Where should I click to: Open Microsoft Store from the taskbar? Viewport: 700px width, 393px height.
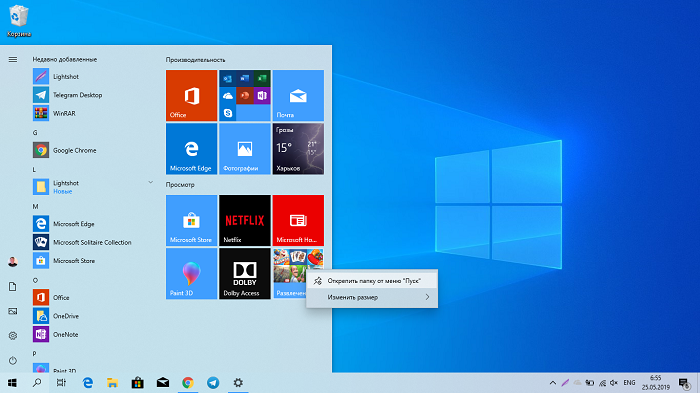(138, 383)
